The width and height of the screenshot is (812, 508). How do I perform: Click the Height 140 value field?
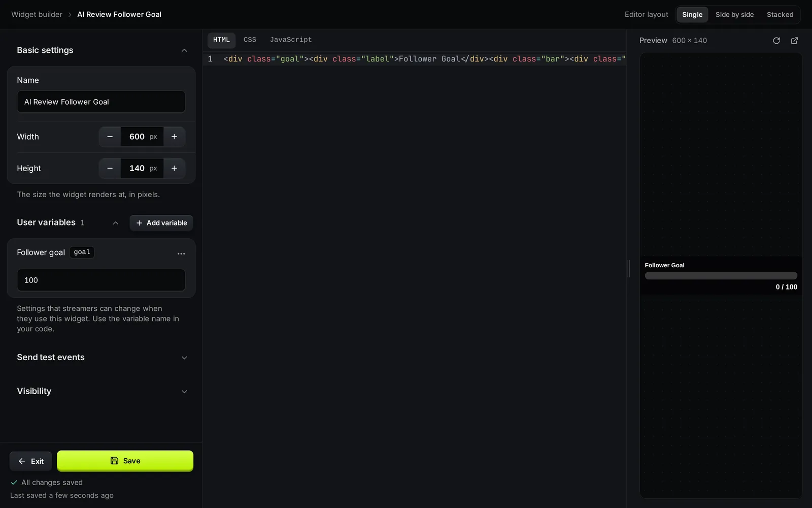click(142, 168)
